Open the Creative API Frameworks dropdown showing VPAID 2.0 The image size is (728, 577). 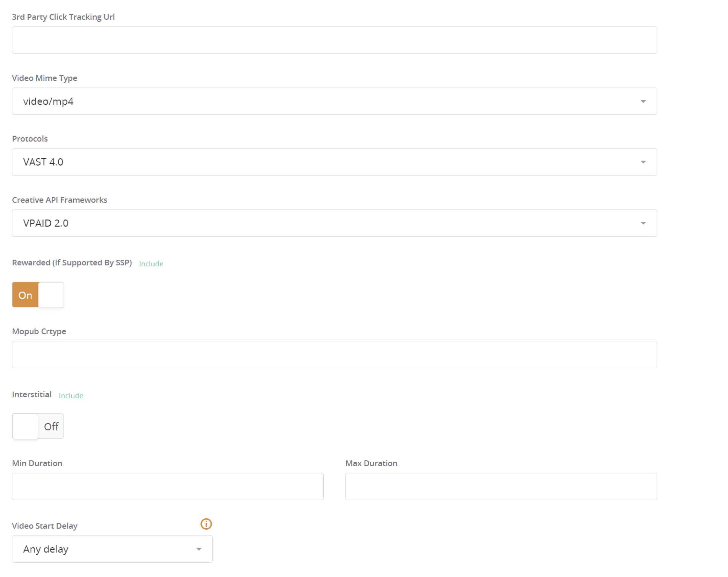click(334, 223)
